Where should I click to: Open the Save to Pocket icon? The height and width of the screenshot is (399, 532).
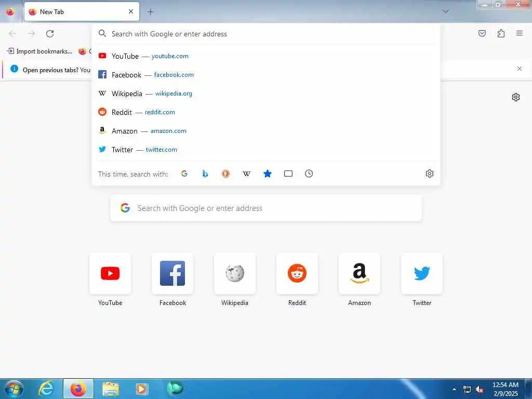click(x=482, y=33)
